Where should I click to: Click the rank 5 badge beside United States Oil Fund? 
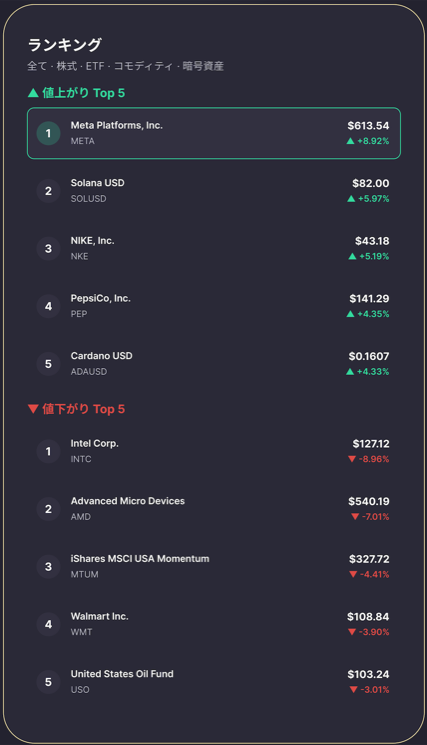click(48, 682)
